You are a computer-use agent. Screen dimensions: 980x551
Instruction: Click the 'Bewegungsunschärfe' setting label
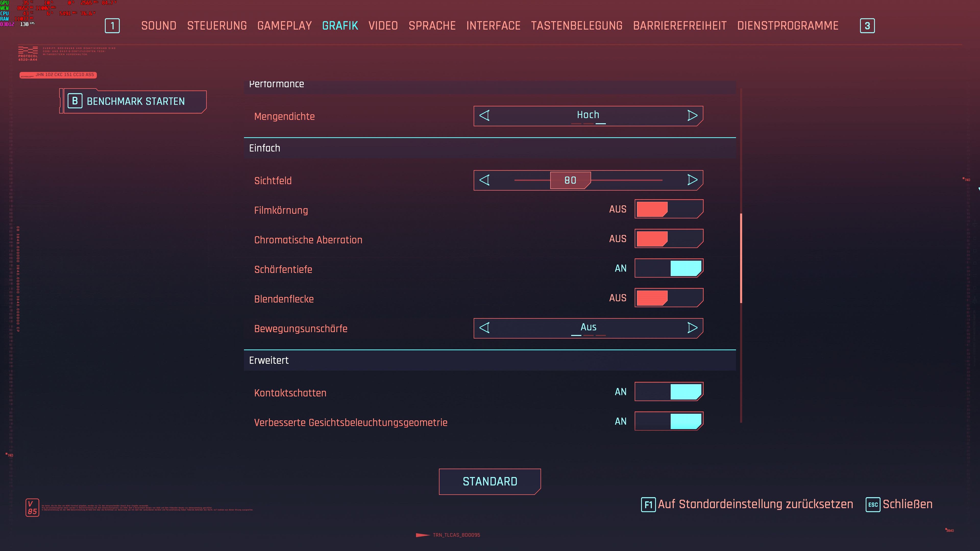coord(301,329)
